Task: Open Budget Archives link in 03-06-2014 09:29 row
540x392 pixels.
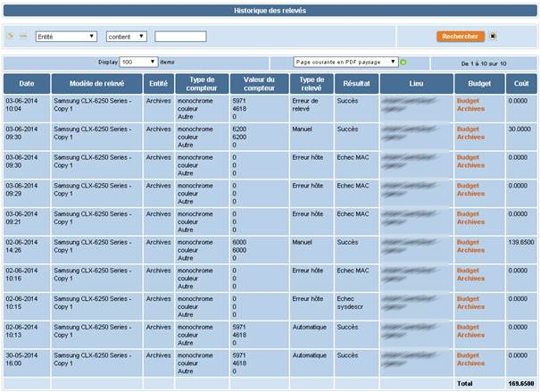Action: (x=470, y=189)
